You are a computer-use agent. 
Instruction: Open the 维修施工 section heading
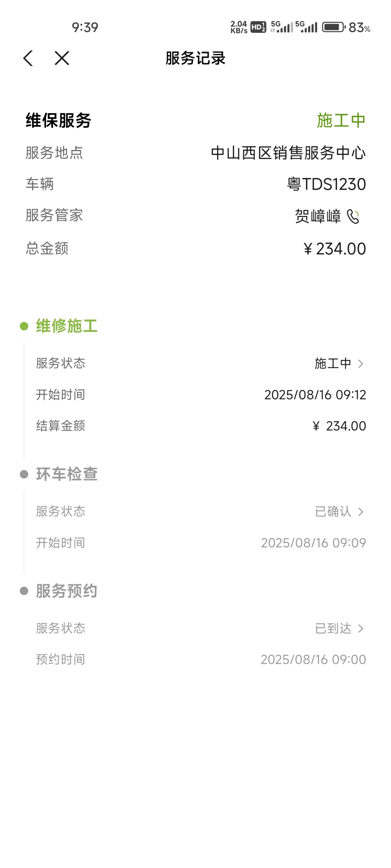[67, 326]
